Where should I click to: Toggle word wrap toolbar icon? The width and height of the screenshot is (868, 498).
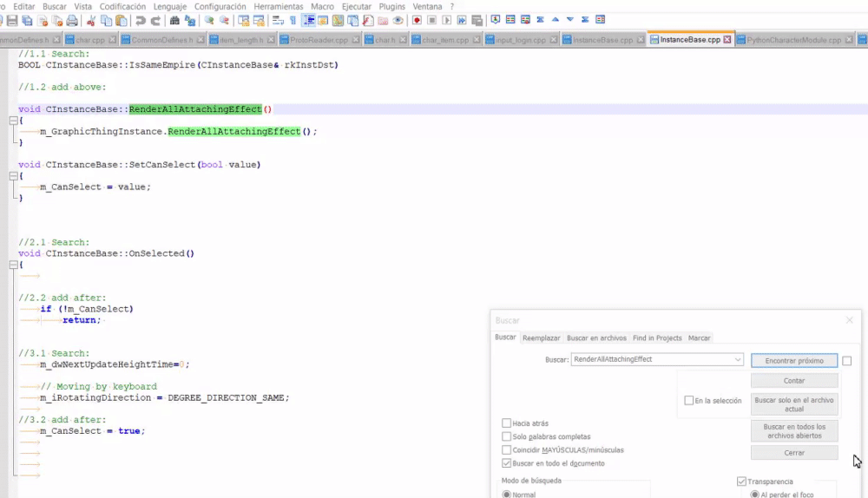(278, 21)
